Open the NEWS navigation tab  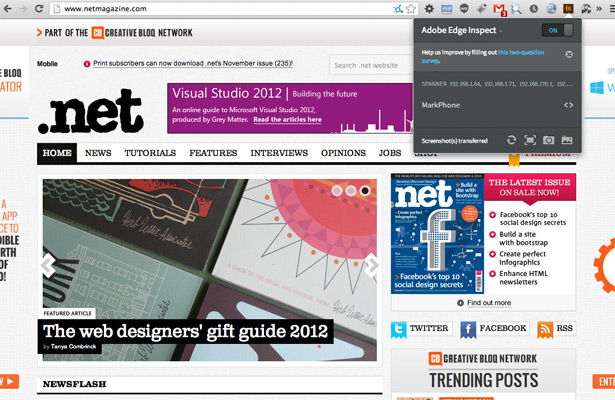click(x=98, y=153)
